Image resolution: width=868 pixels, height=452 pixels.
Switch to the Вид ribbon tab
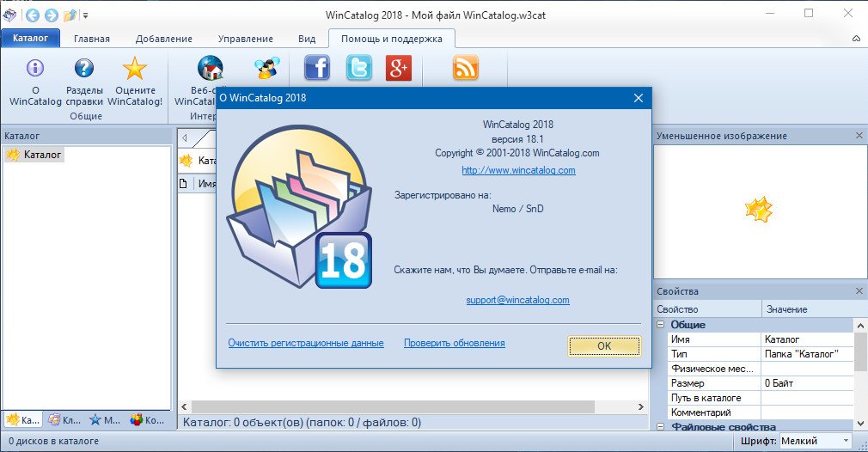click(x=307, y=39)
